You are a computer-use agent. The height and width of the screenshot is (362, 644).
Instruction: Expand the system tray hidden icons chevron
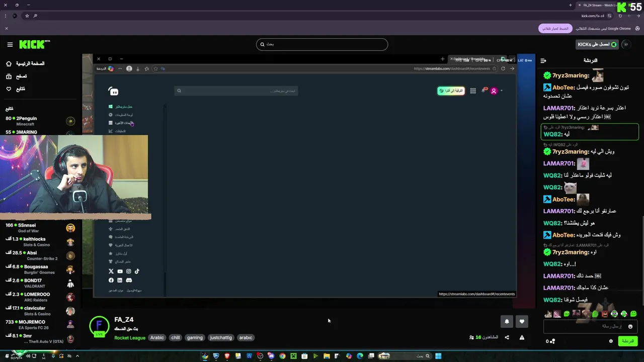77,356
